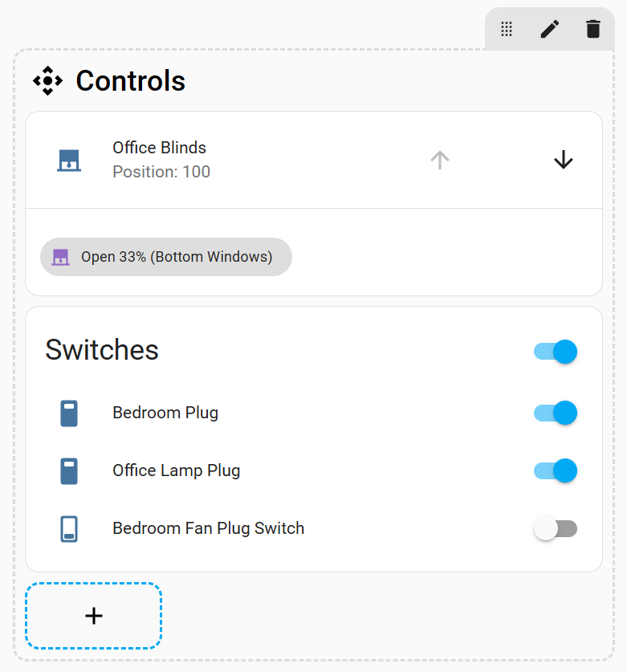This screenshot has width=627, height=672.
Task: Enable the Bedroom Fan Plug Switch toggle
Action: (556, 528)
